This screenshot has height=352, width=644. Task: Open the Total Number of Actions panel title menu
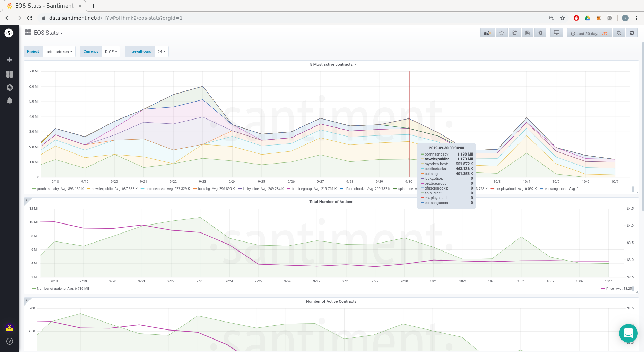tap(331, 202)
